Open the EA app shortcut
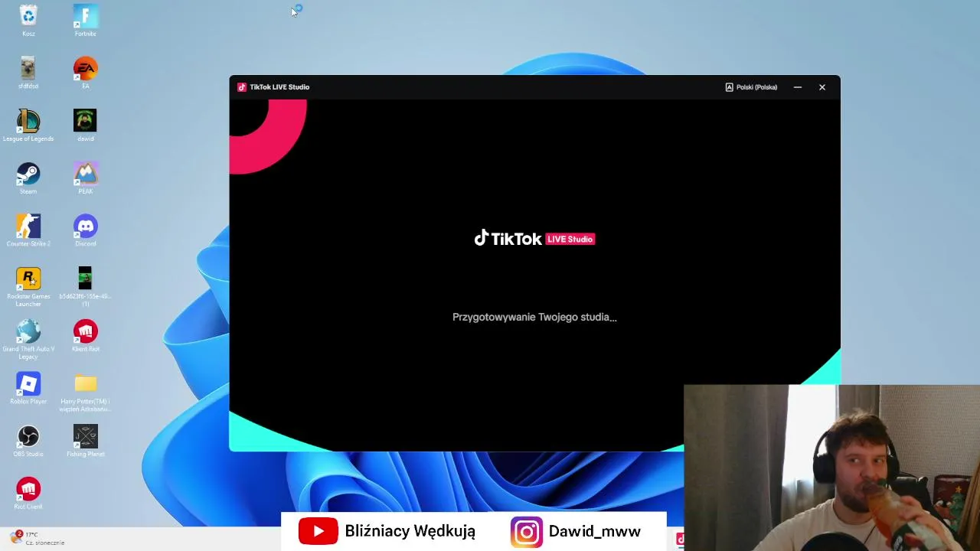980x551 pixels. pos(85,73)
